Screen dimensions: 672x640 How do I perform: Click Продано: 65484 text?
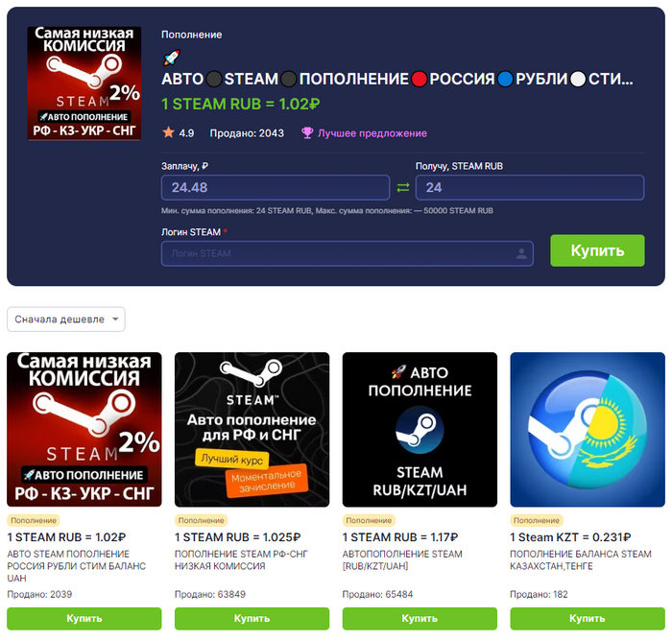(377, 594)
